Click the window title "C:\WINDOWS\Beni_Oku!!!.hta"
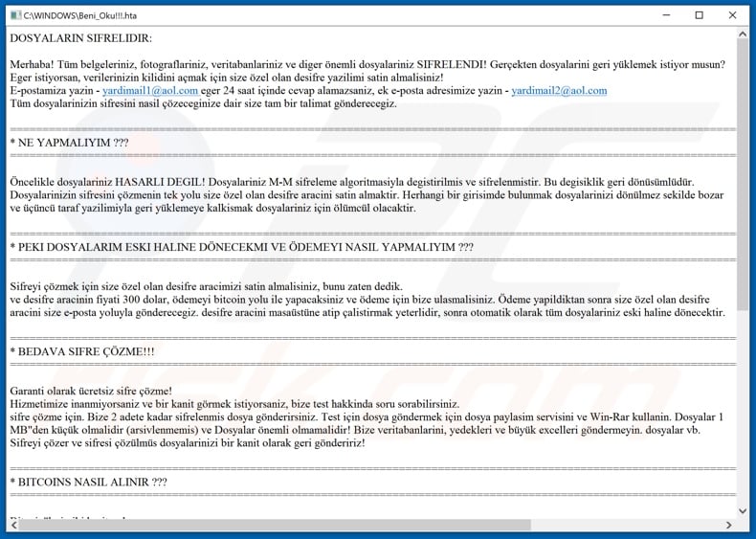 (x=80, y=15)
